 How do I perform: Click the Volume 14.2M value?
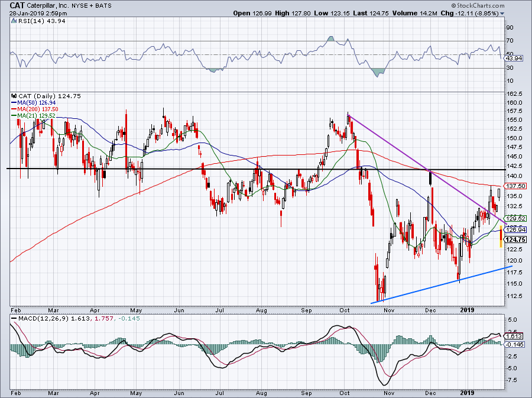[x=415, y=13]
